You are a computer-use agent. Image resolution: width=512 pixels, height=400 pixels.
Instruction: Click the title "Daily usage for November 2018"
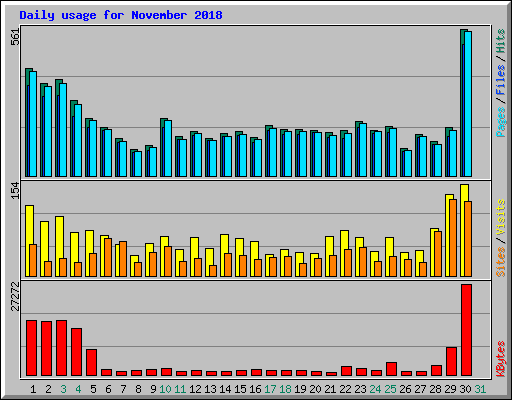tap(121, 15)
